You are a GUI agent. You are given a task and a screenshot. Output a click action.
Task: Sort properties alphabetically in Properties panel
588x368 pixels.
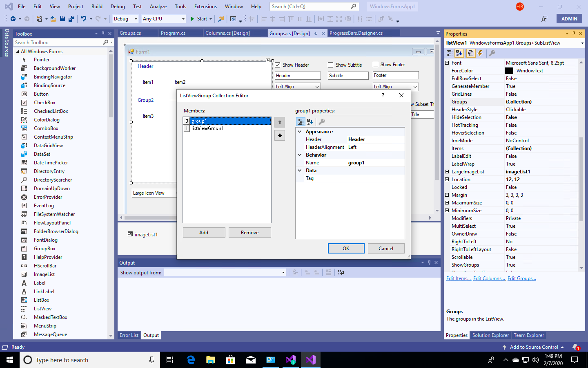458,53
